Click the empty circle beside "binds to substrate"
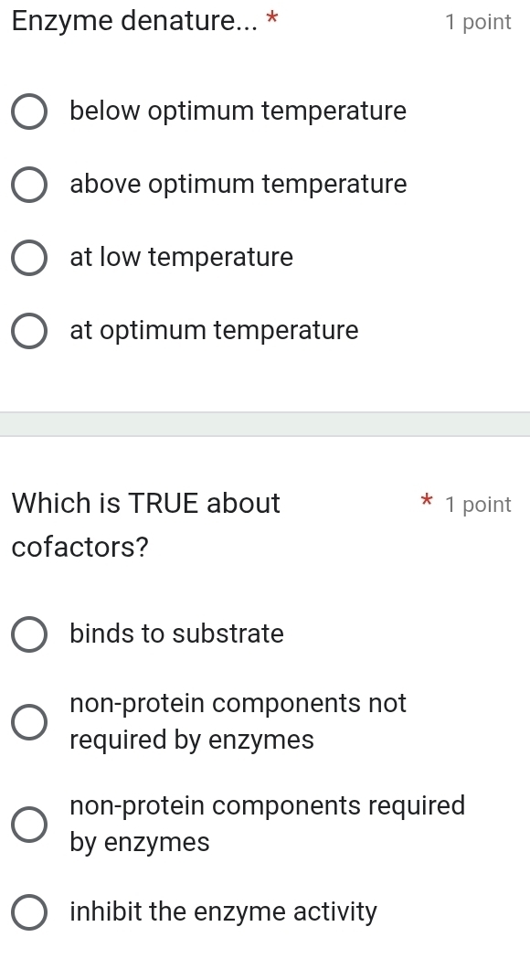 point(29,634)
